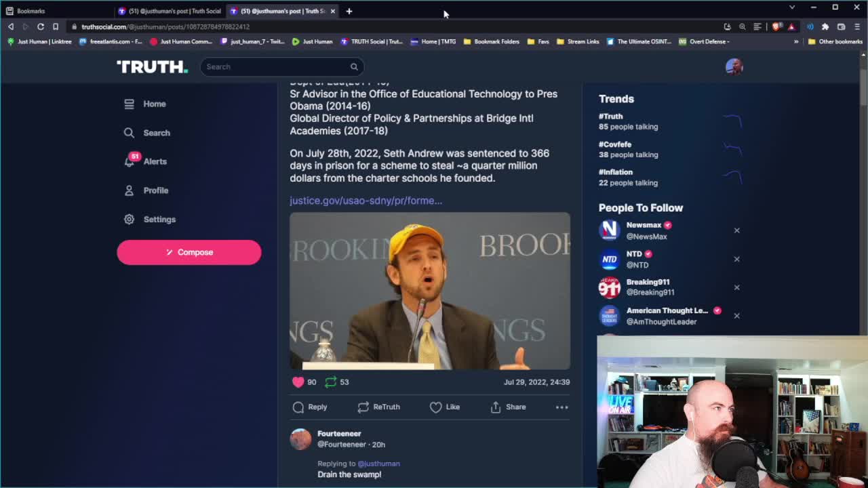Screen dimensions: 868x488
Task: Click the TRUTH logo
Action: pos(152,66)
